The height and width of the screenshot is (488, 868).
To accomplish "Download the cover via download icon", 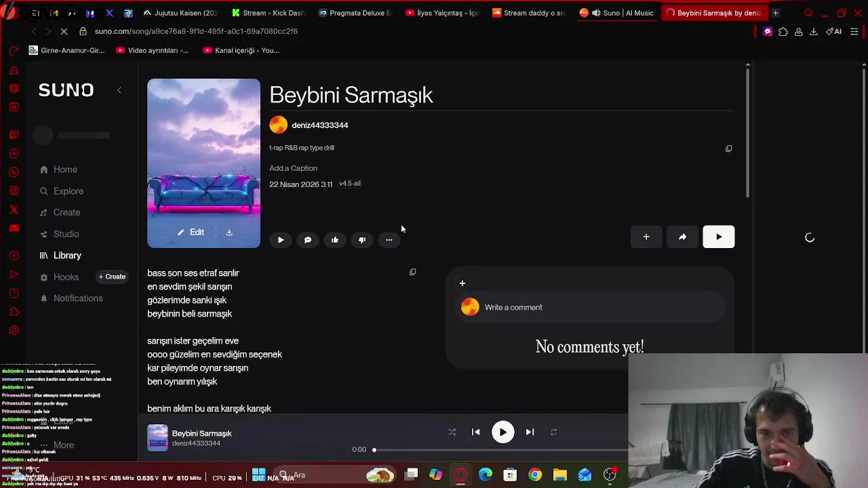I will 229,232.
